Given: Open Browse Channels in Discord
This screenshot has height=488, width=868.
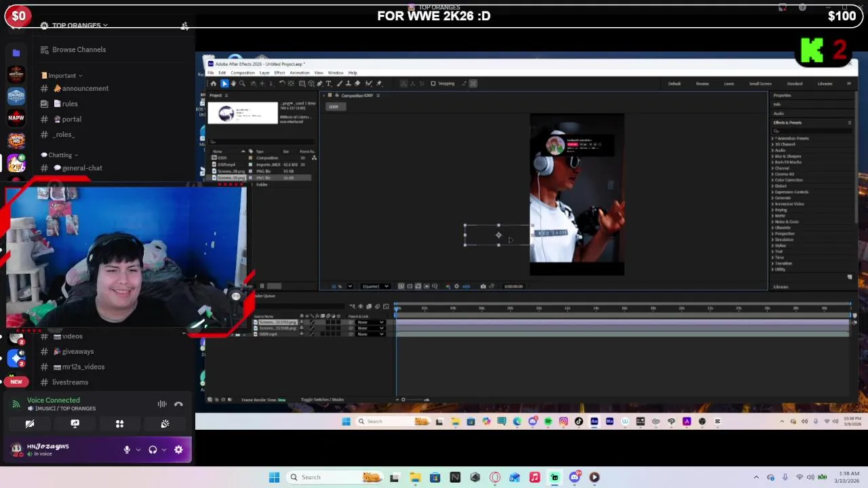Looking at the screenshot, I should 79,49.
